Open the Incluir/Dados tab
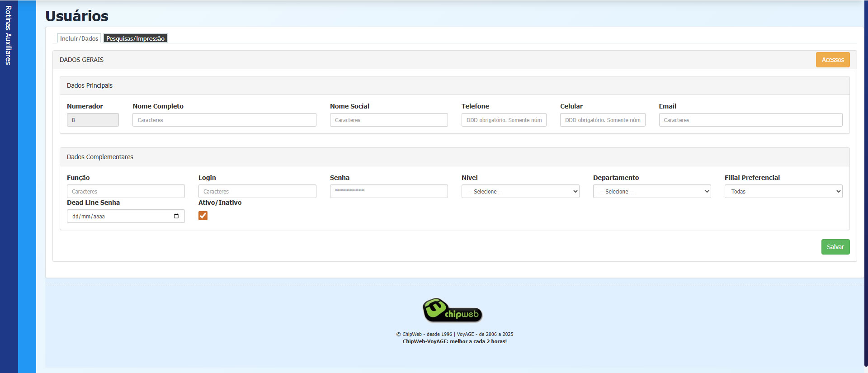The image size is (868, 373). click(x=79, y=38)
